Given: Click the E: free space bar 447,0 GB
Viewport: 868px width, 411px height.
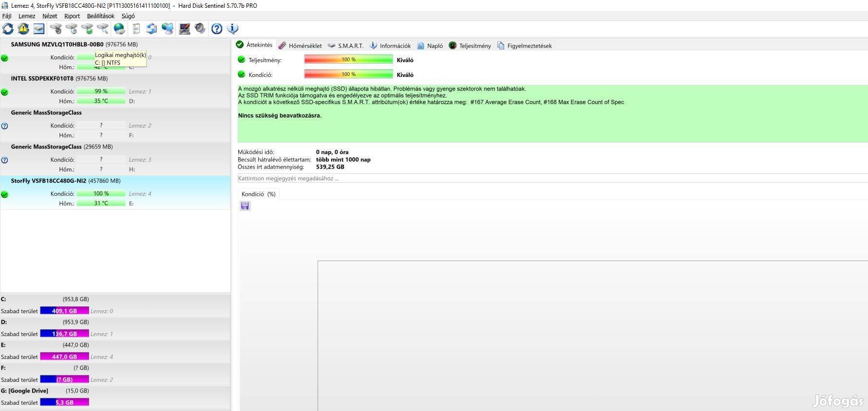Looking at the screenshot, I should click(64, 356).
